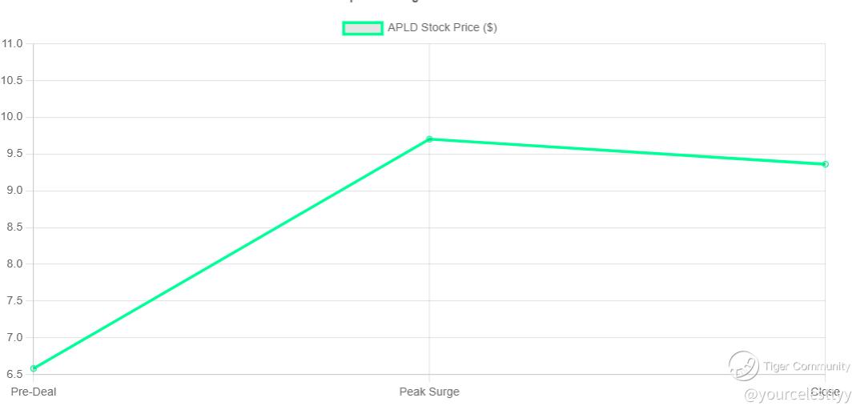The image size is (868, 414).
Task: Click the 10.5 y-axis tick label
Action: pyautogui.click(x=12, y=80)
